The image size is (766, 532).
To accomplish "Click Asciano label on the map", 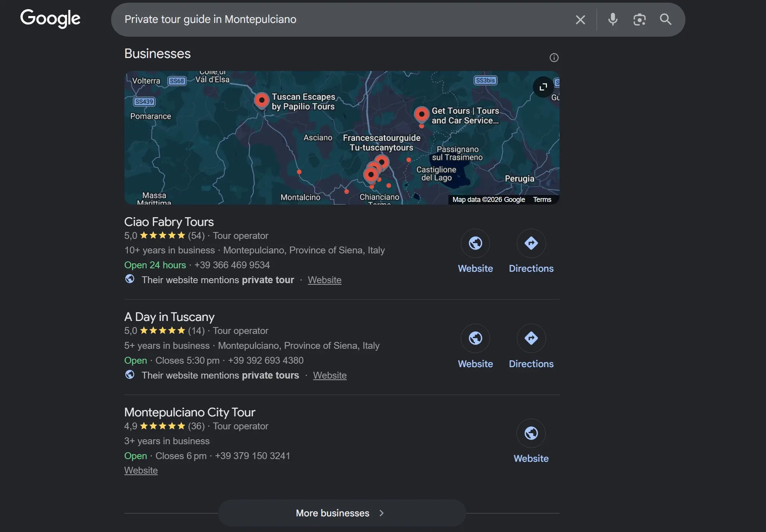I will pos(318,137).
